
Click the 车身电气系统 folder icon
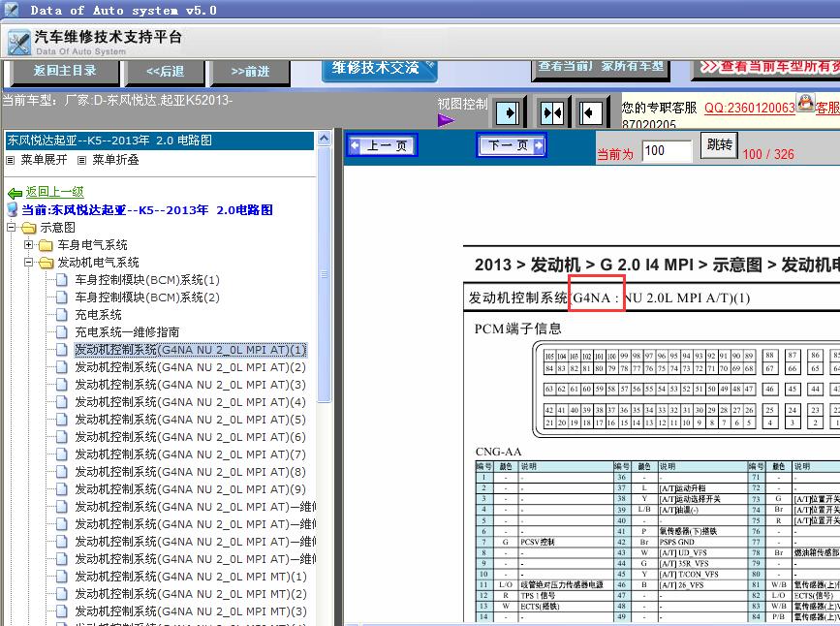(x=47, y=245)
